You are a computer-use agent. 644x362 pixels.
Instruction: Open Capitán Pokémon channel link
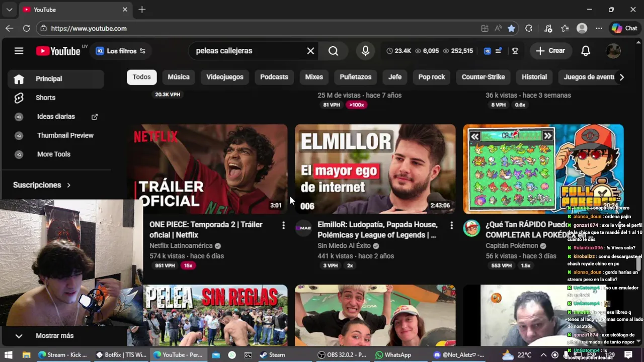[512, 246]
